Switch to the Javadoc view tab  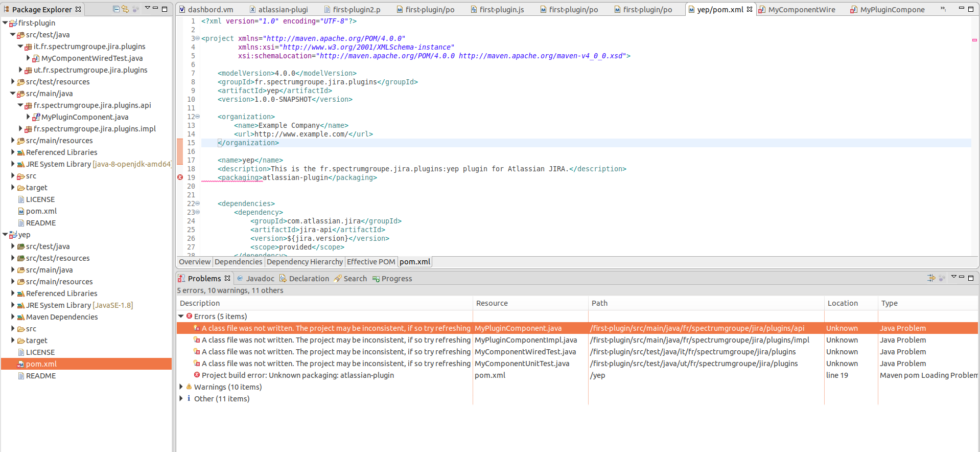pos(260,279)
